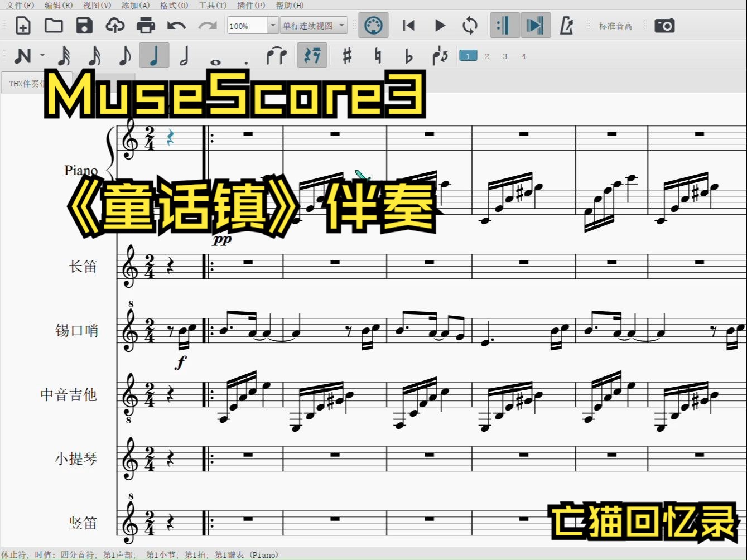Toggle play repeats button
The width and height of the screenshot is (747, 560).
[x=504, y=26]
